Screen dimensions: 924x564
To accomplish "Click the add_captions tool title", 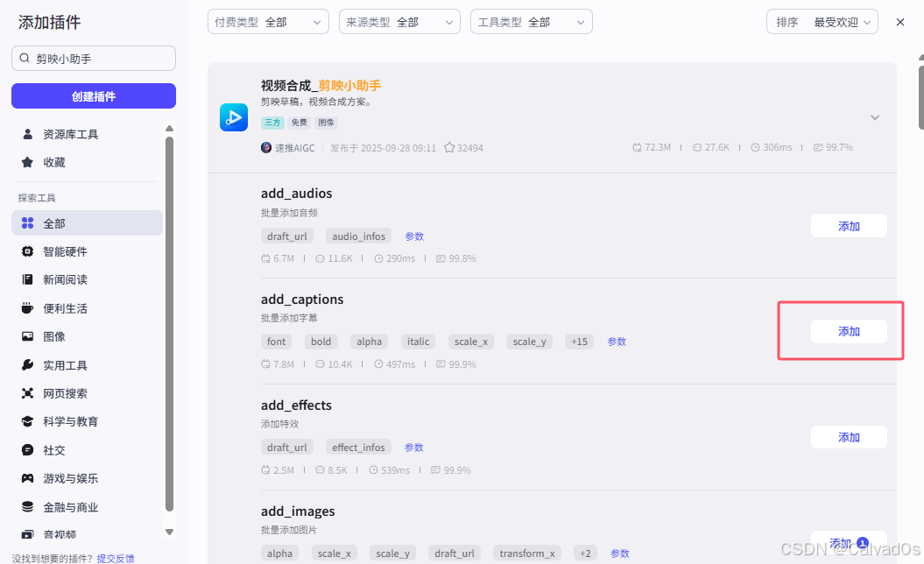I will coord(302,299).
